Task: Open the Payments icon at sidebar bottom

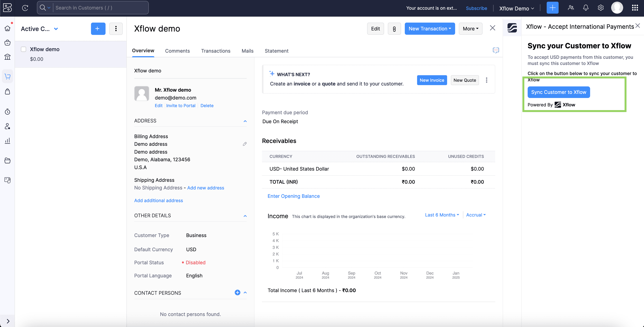Action: pyautogui.click(x=7, y=180)
